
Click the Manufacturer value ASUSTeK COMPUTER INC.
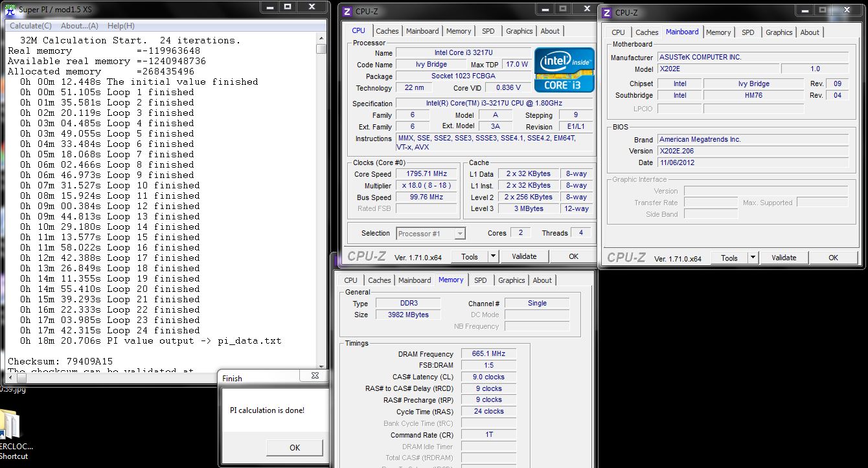coord(753,57)
